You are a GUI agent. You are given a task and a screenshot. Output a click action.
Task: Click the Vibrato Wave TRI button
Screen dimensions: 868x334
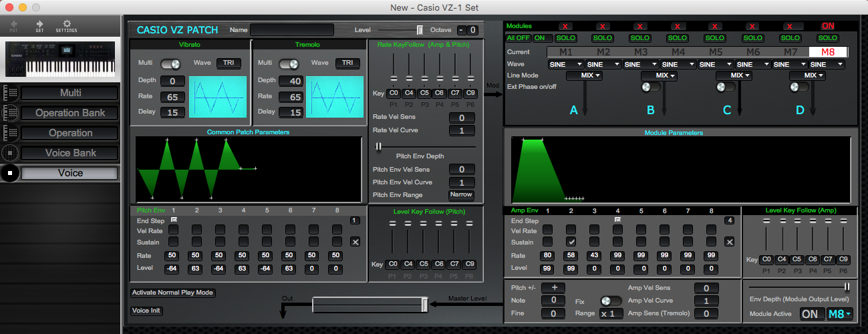point(229,63)
